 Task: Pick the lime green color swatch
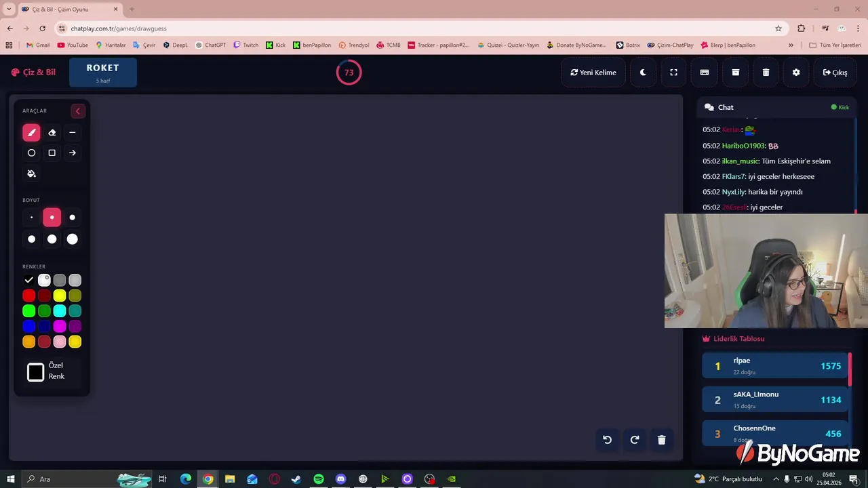[x=28, y=311]
